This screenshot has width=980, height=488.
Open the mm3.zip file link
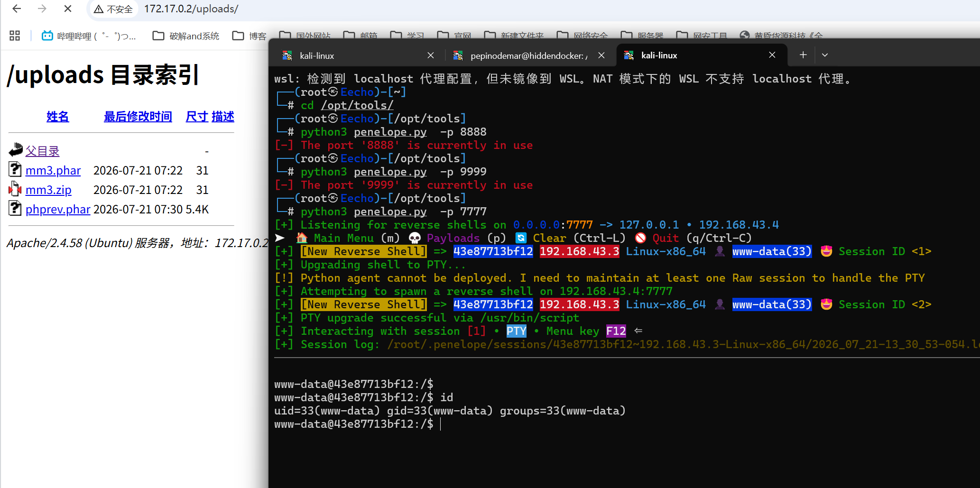tap(48, 190)
